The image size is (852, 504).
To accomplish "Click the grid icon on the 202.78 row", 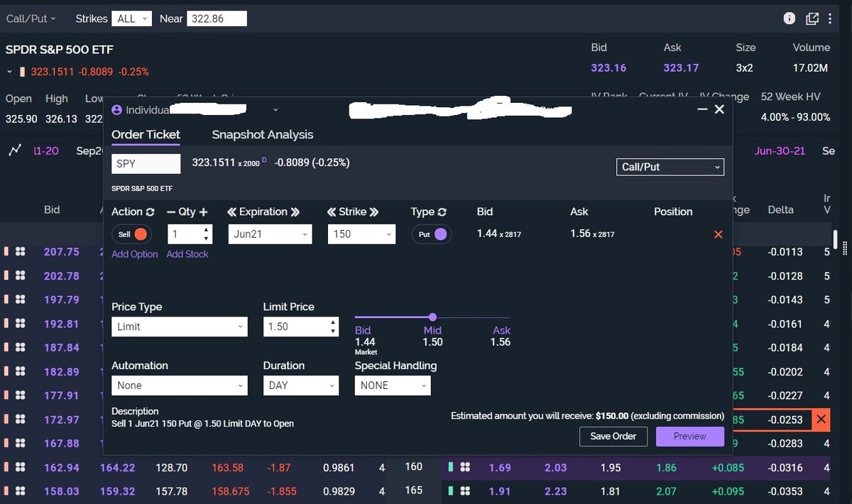I will (21, 275).
